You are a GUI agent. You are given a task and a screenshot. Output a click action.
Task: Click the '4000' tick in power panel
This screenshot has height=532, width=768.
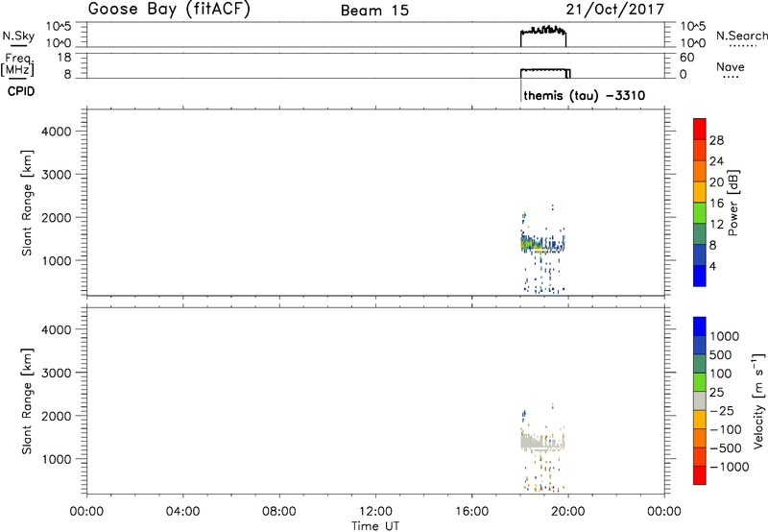pos(57,132)
